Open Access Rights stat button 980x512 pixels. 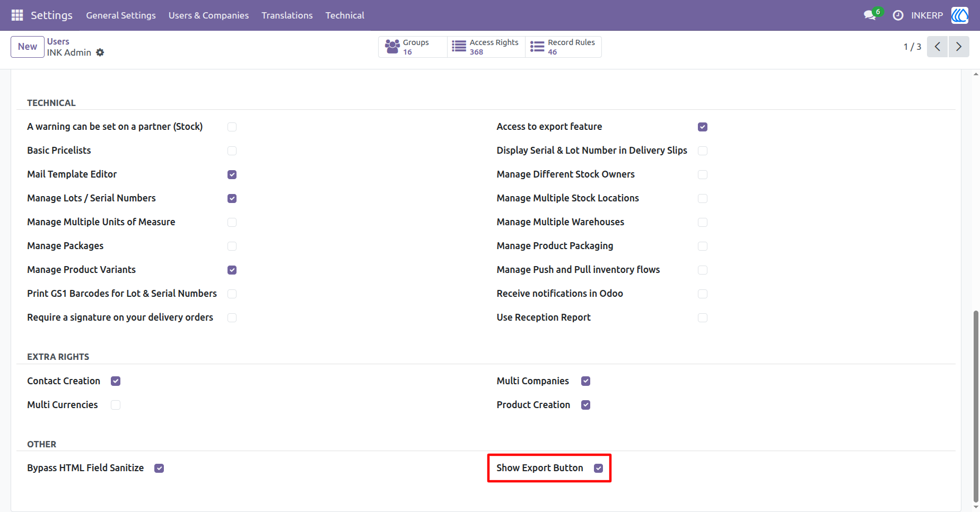pos(486,47)
